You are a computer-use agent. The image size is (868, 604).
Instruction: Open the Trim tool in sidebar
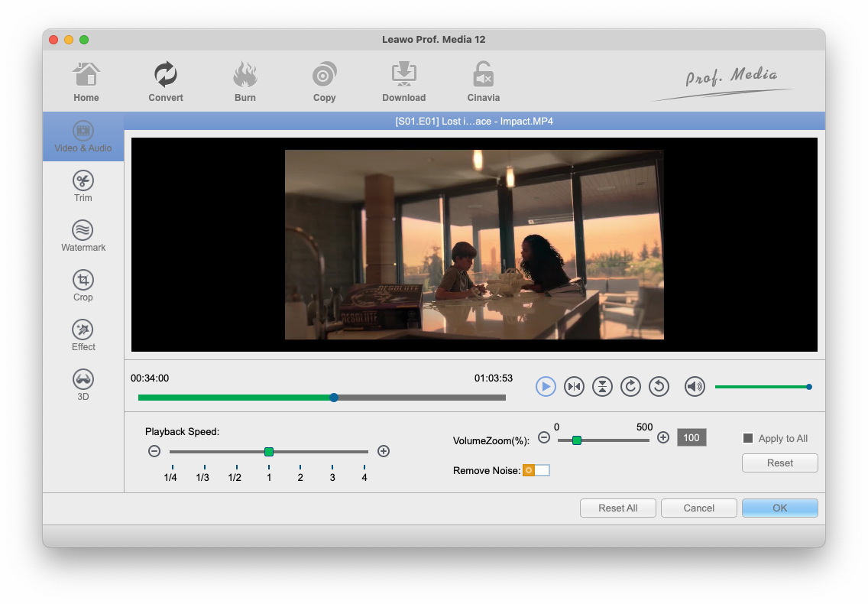83,187
